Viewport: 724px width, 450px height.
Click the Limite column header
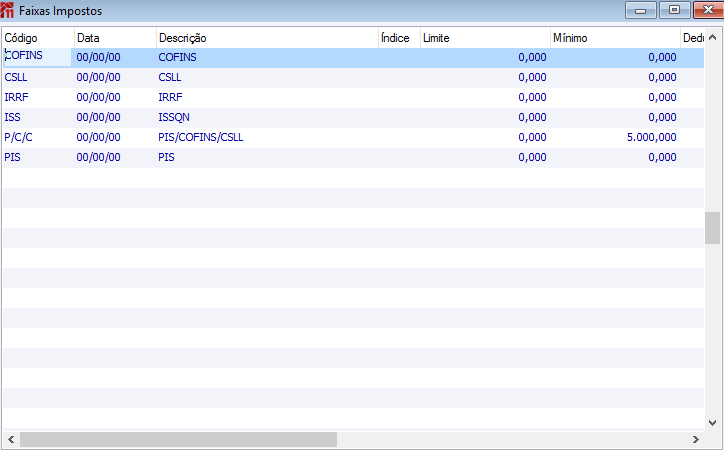click(x=485, y=38)
